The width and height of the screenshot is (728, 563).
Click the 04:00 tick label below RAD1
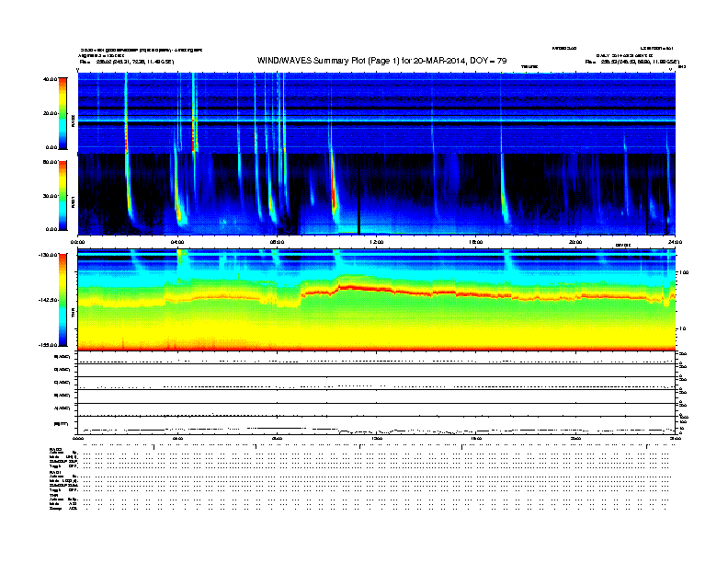click(x=177, y=242)
